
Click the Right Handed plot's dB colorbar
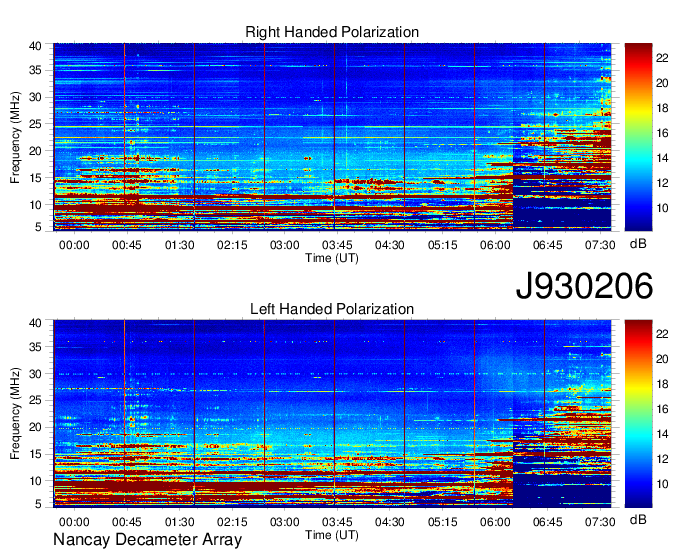(x=638, y=137)
